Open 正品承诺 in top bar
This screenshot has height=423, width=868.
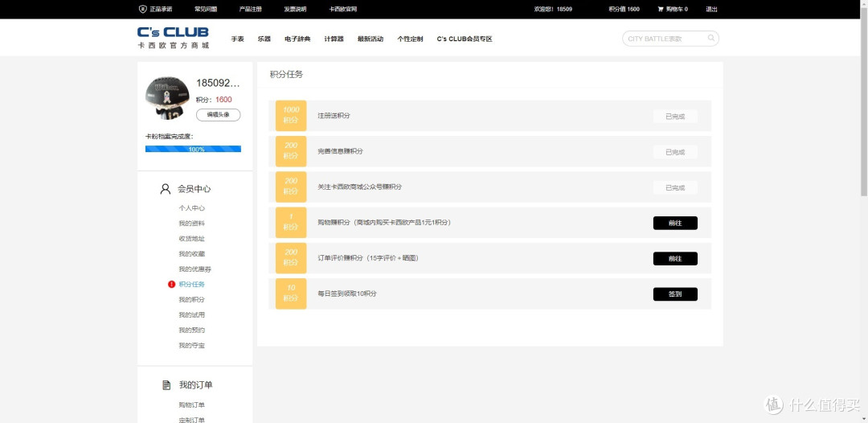click(x=161, y=10)
